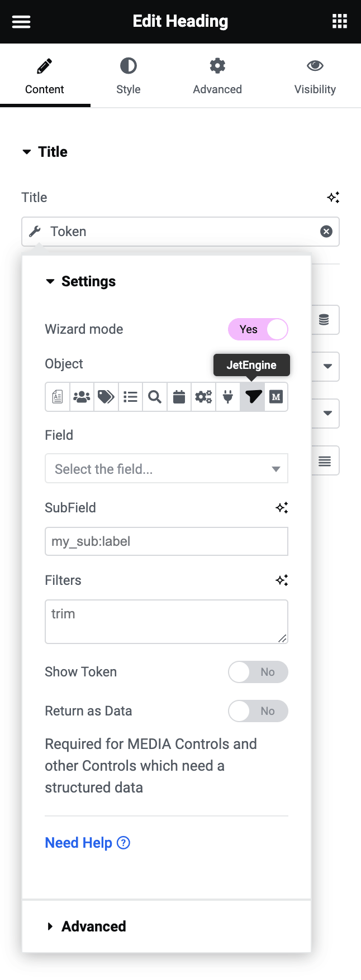Image resolution: width=361 pixels, height=980 pixels.
Task: Click the AI sparkle icon beside SubField
Action: pos(282,507)
